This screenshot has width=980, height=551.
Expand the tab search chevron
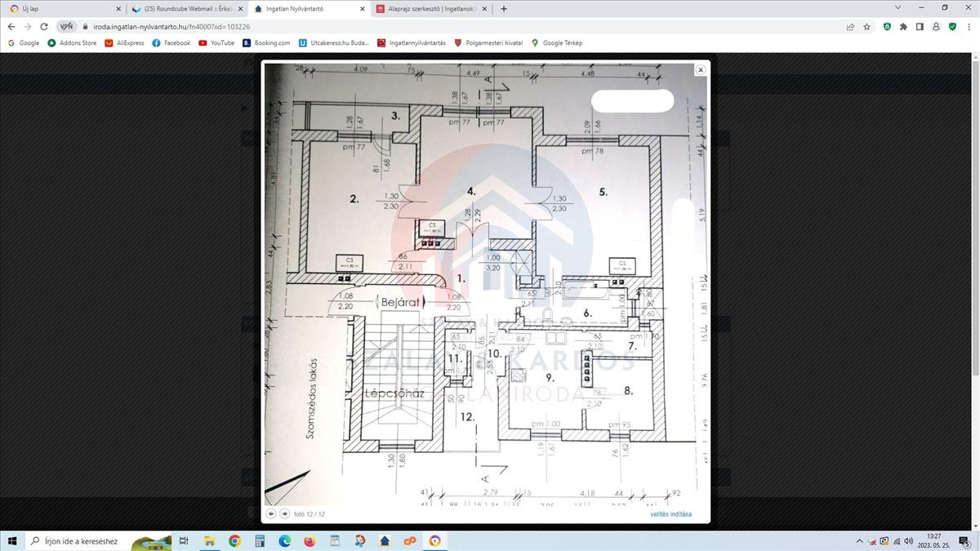(x=898, y=8)
